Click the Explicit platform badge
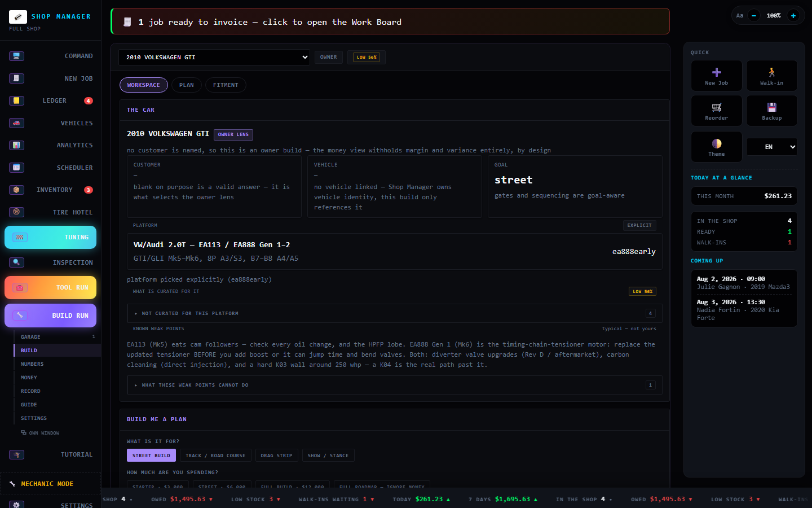Viewport: 812px width, 508px height. pos(639,225)
